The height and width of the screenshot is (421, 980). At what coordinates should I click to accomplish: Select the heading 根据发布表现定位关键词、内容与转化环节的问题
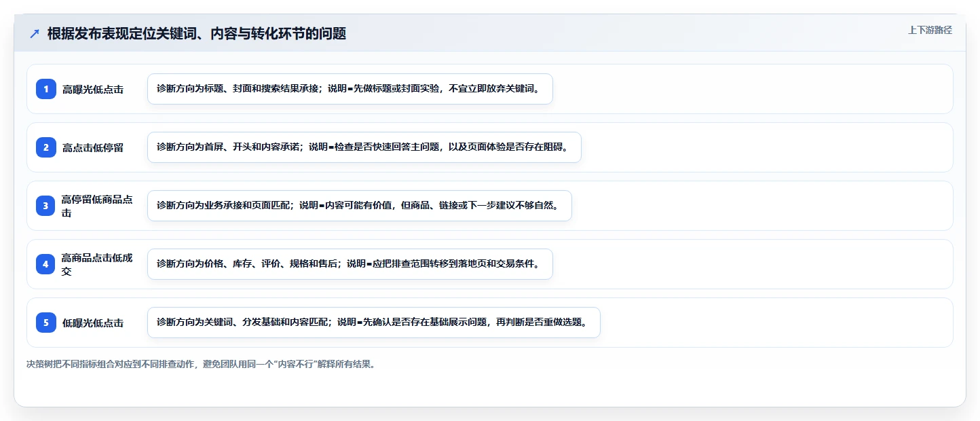(197, 34)
